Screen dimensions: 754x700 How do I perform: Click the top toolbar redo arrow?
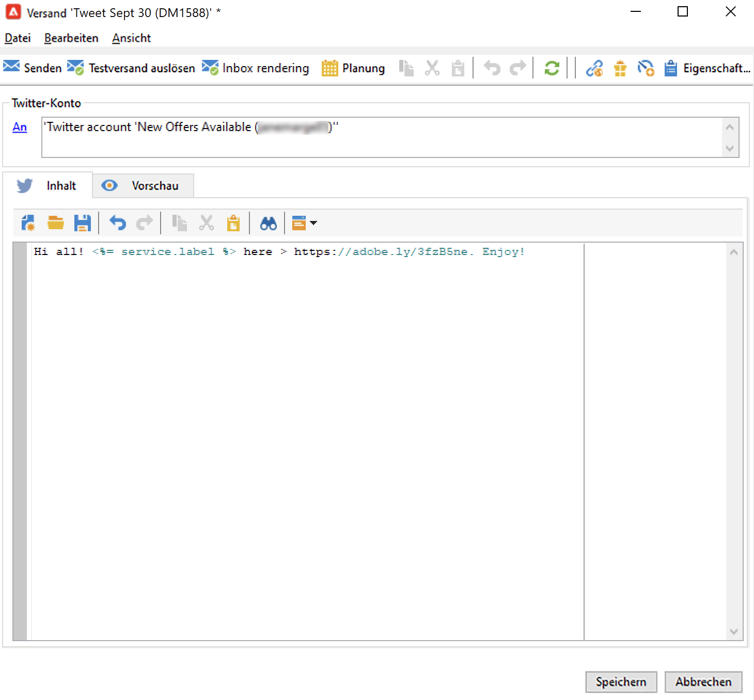517,68
